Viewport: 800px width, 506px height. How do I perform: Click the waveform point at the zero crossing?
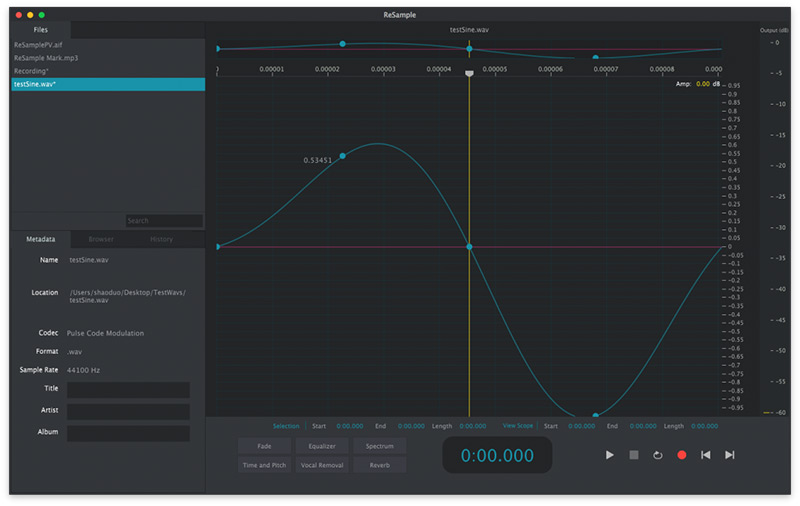[469, 247]
